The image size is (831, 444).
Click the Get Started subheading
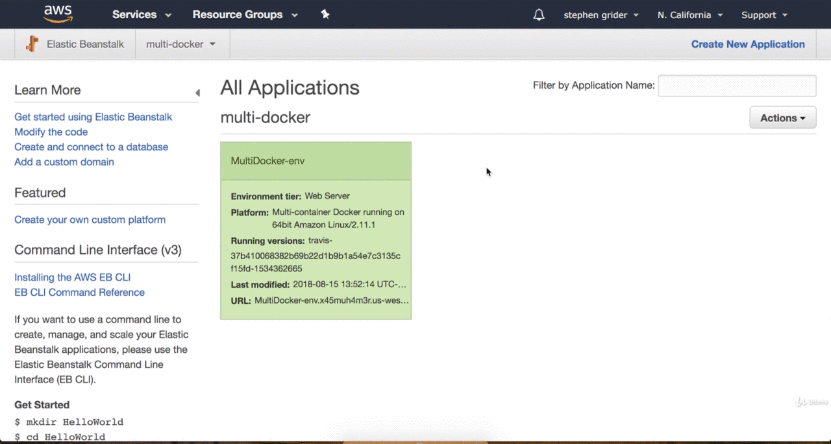(42, 405)
